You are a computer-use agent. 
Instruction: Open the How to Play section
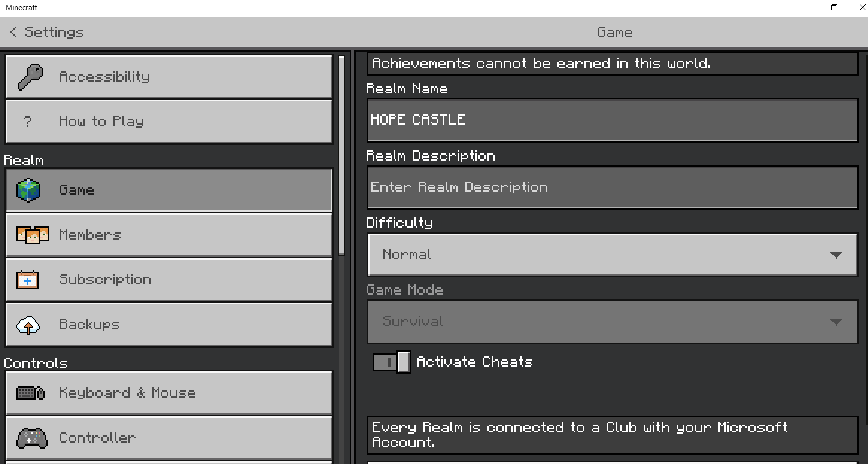(x=169, y=121)
